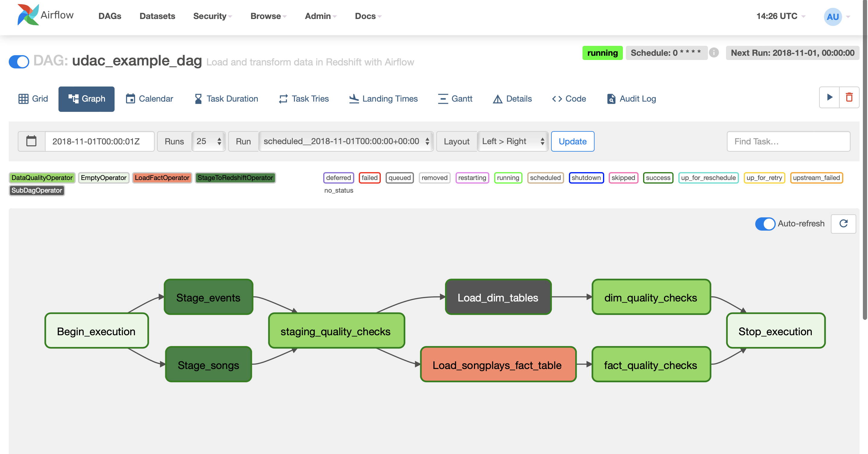Filter graph by failed status

pos(369,178)
